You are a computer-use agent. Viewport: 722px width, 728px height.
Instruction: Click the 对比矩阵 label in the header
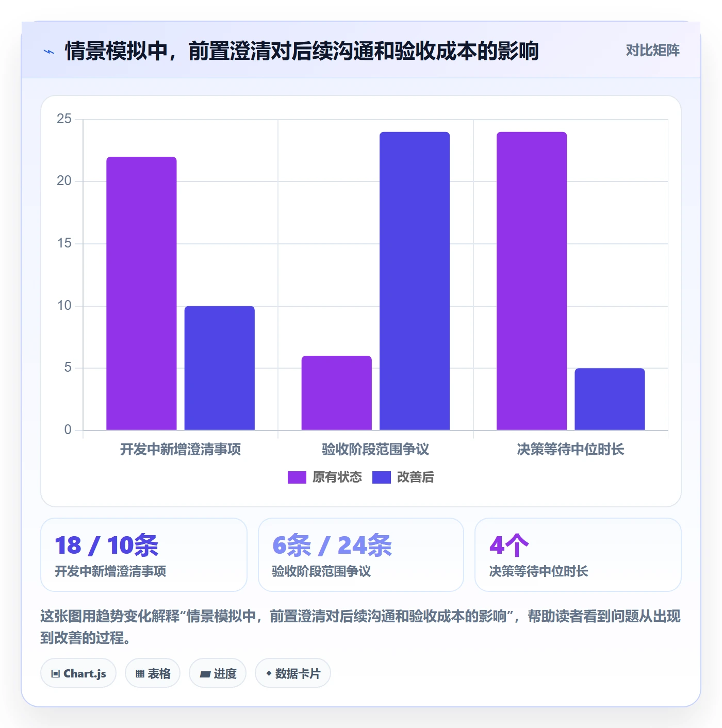pos(652,51)
